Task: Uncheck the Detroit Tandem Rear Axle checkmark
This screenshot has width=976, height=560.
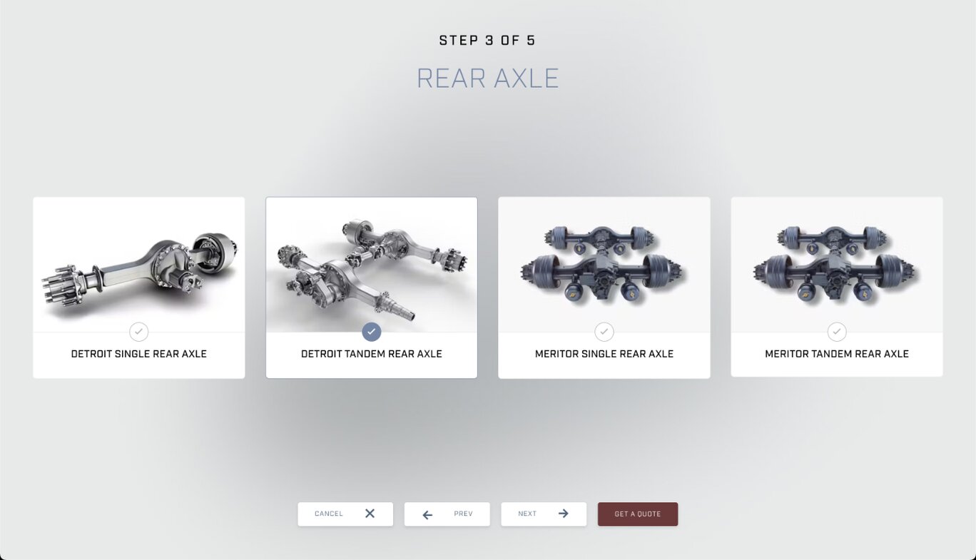Action: [x=372, y=332]
